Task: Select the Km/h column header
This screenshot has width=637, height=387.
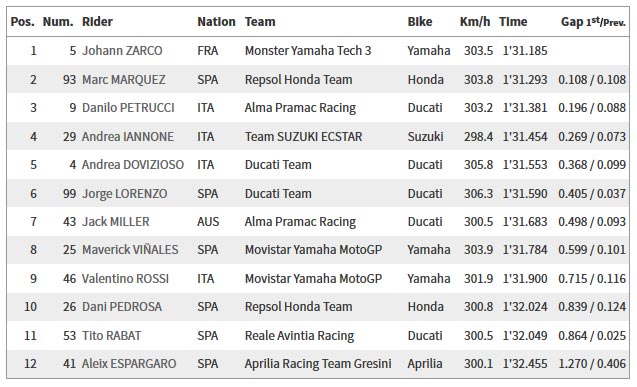Action: click(475, 22)
